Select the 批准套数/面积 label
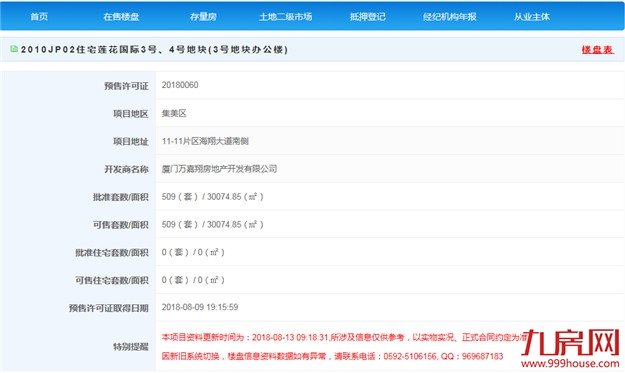This screenshot has height=373, width=625. pos(121,197)
